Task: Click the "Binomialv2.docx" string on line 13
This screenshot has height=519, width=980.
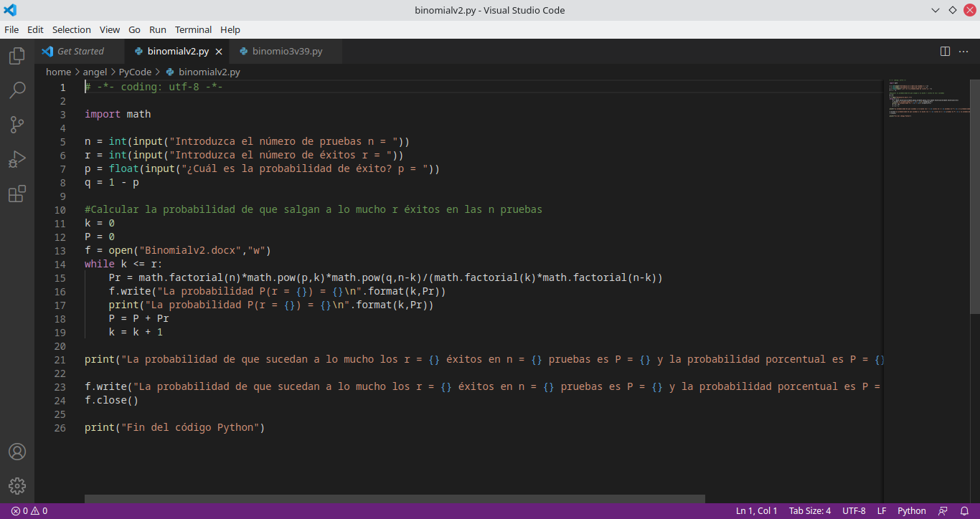Action: [x=190, y=250]
